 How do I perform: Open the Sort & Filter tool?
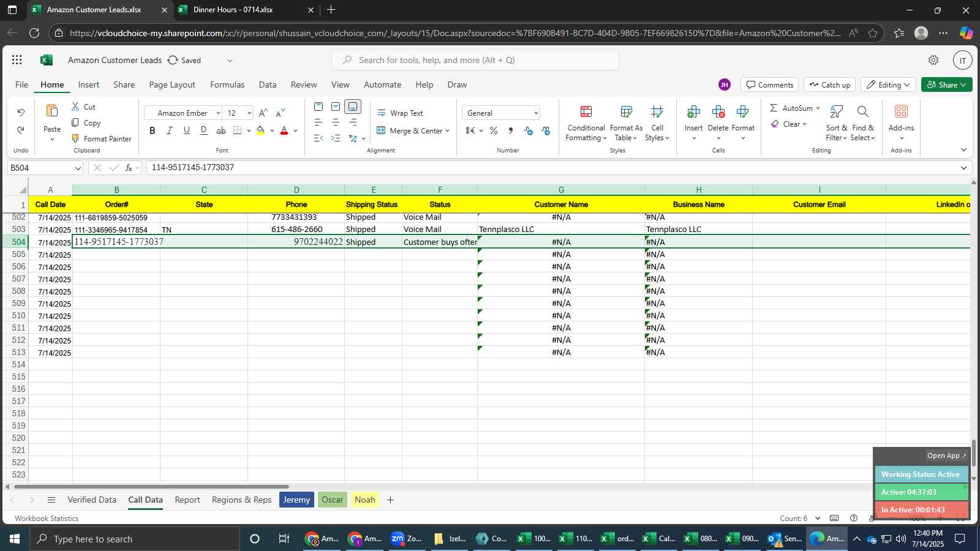[x=836, y=111]
